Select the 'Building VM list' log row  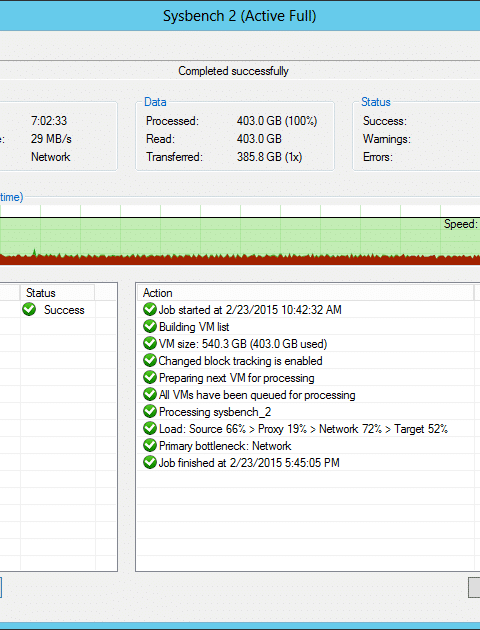tap(306, 326)
